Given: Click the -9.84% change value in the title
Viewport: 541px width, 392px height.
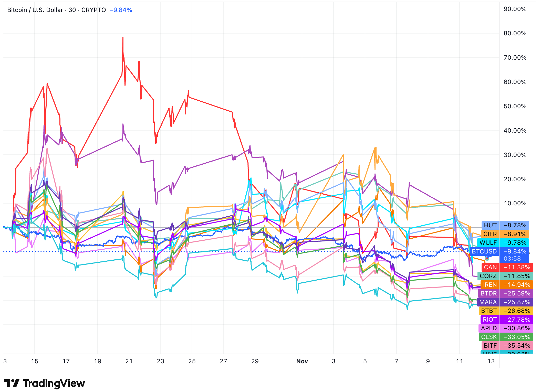Looking at the screenshot, I should click(x=121, y=10).
